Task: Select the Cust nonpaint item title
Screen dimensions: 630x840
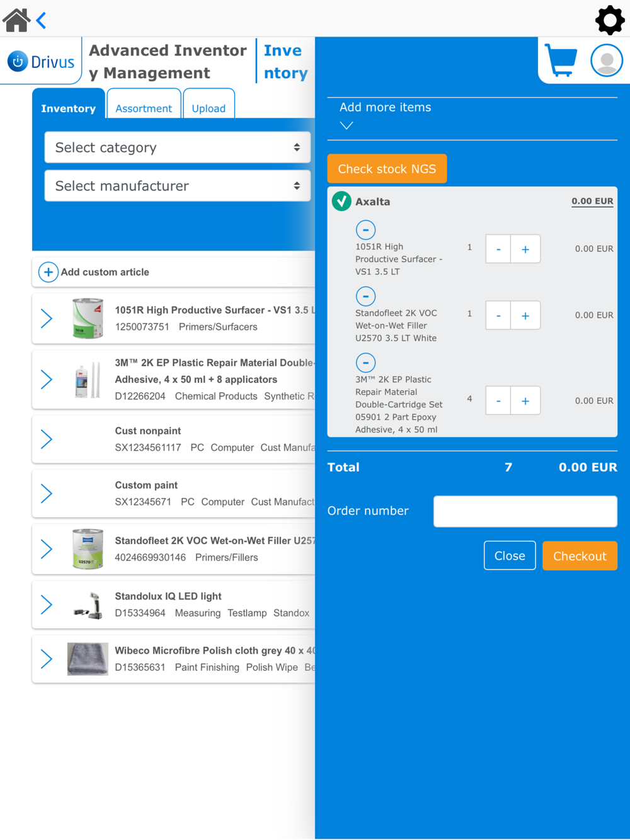Action: coord(147,431)
